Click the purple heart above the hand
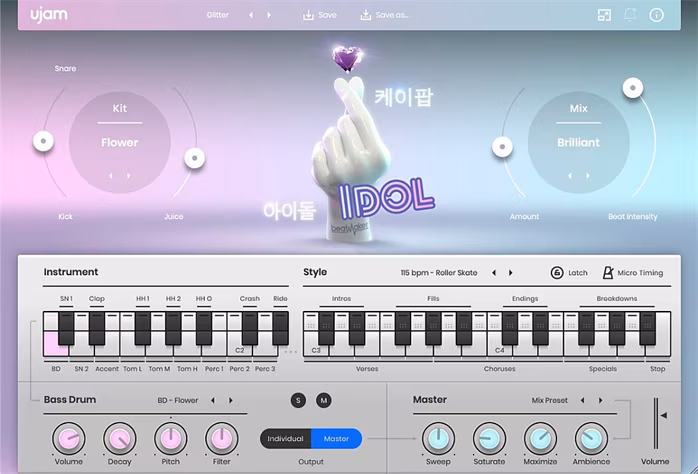 [x=347, y=59]
